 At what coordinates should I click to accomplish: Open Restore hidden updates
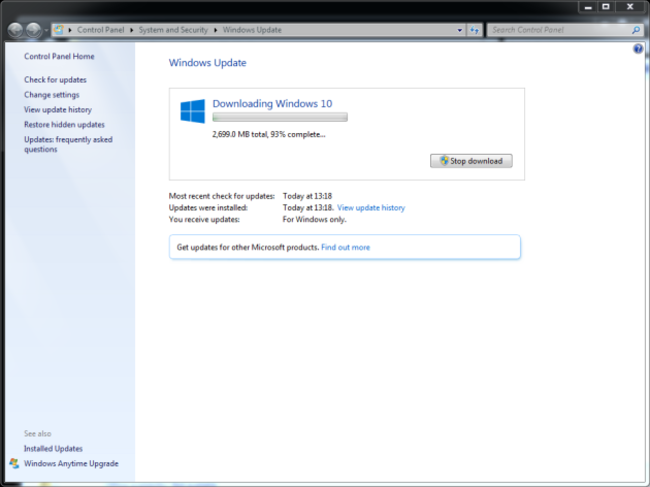pos(64,125)
